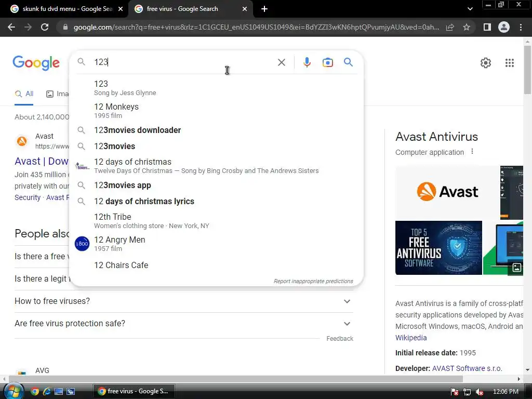Click Report inappropriate predictions
The width and height of the screenshot is (532, 399).
click(x=313, y=281)
